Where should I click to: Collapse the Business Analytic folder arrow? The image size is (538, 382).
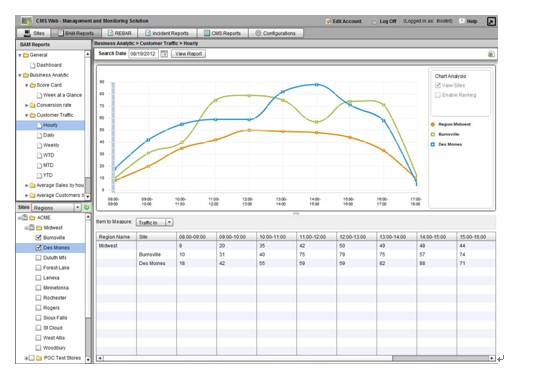20,75
